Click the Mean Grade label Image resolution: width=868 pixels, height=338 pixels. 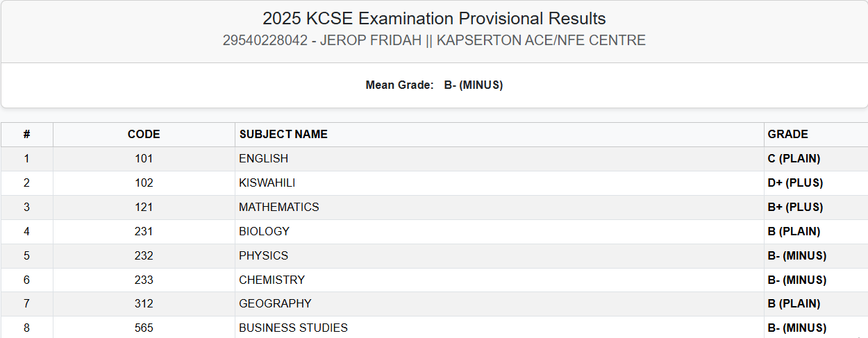400,85
